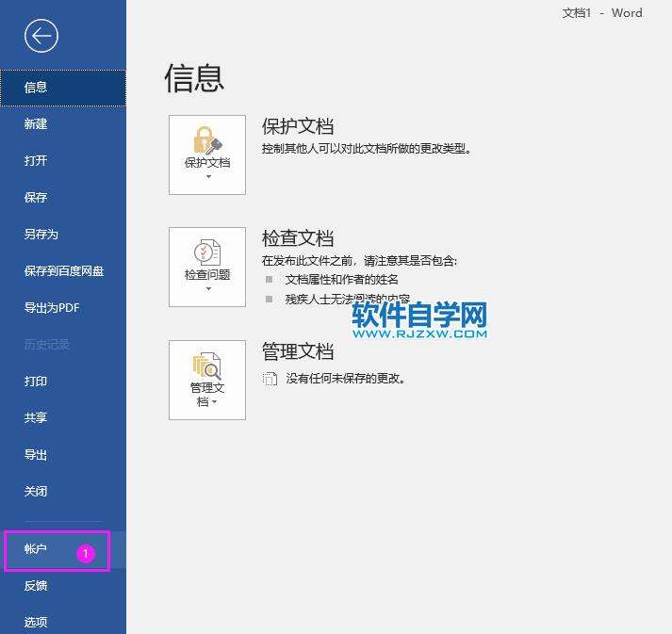Open the 另存为 page

click(x=62, y=235)
